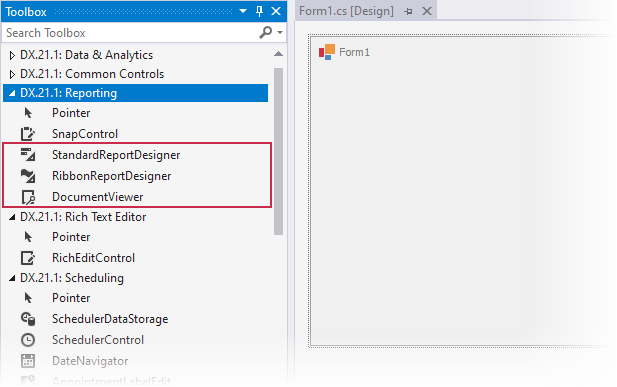
Task: Click the SnapControl icon
Action: click(28, 134)
